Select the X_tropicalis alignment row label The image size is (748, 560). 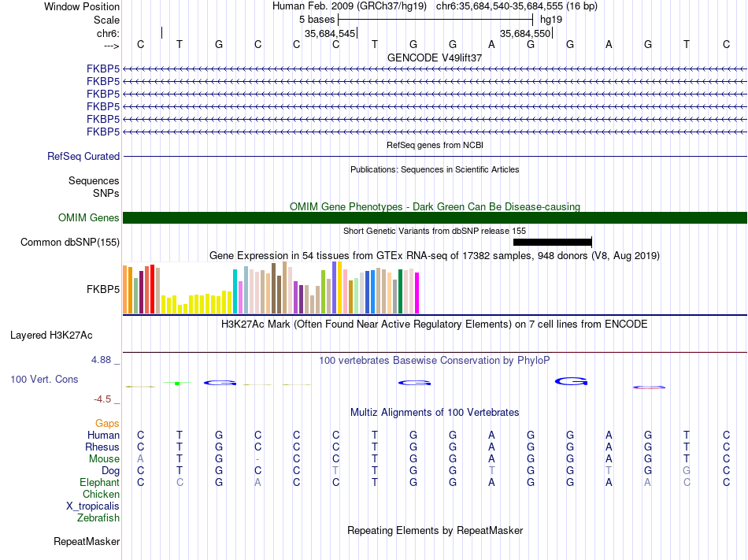(93, 506)
